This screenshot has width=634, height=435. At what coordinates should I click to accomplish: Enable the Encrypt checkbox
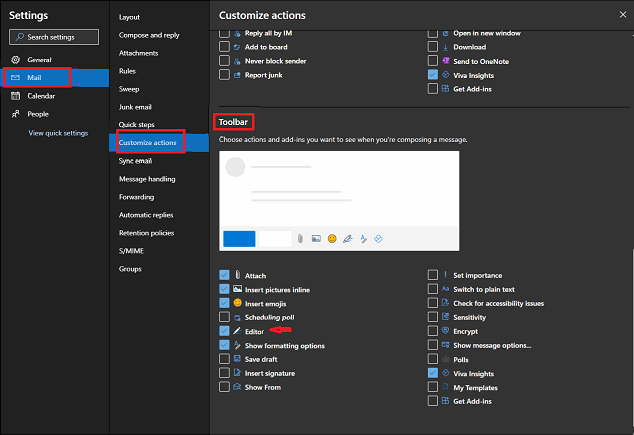point(433,331)
